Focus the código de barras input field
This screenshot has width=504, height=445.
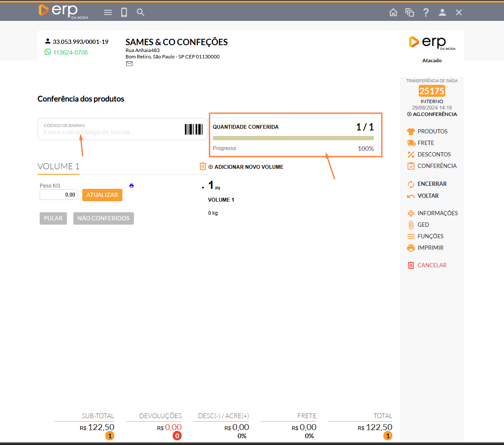111,132
